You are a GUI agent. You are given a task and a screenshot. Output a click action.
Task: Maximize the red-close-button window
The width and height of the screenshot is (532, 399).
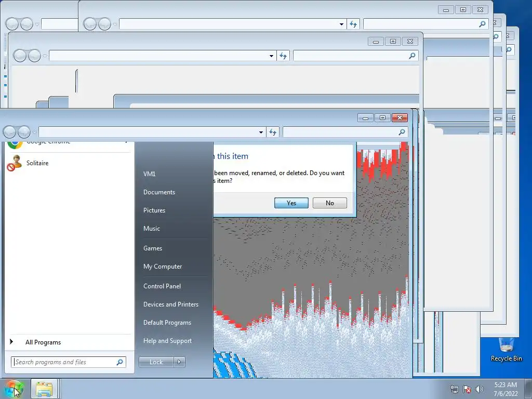click(383, 118)
